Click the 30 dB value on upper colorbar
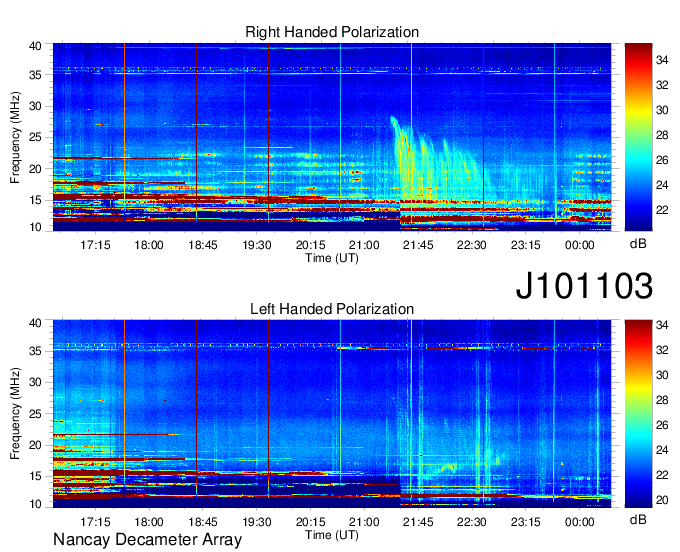The width and height of the screenshot is (680, 552). pos(662,110)
